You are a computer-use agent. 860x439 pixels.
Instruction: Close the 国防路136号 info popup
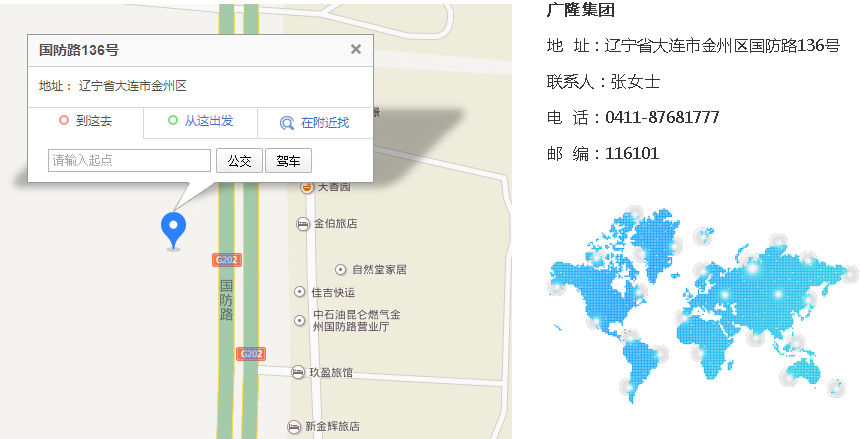tap(355, 49)
